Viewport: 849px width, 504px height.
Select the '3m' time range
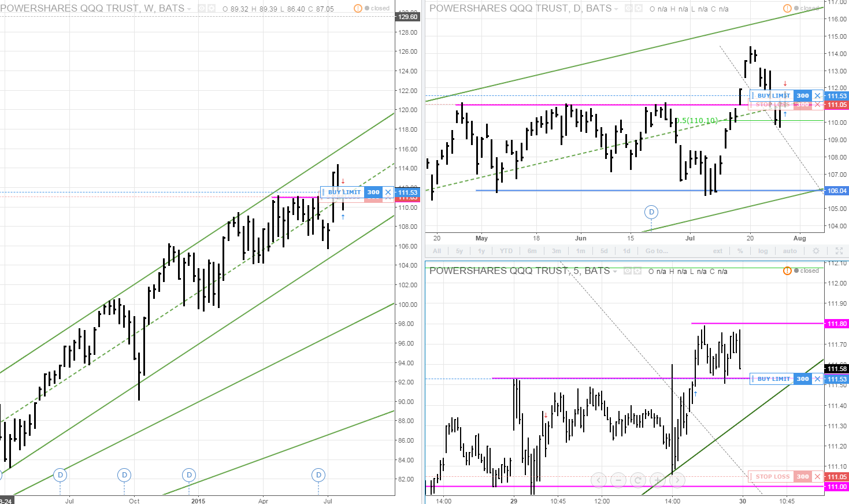pyautogui.click(x=557, y=251)
